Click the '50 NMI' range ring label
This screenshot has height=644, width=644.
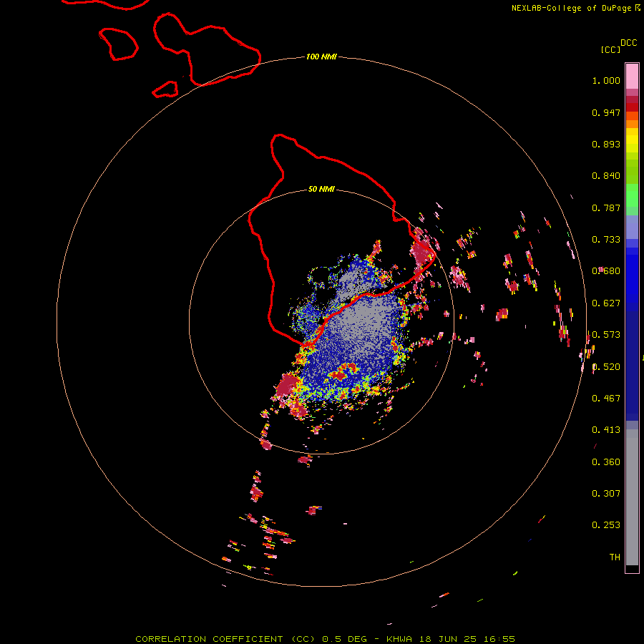(321, 189)
